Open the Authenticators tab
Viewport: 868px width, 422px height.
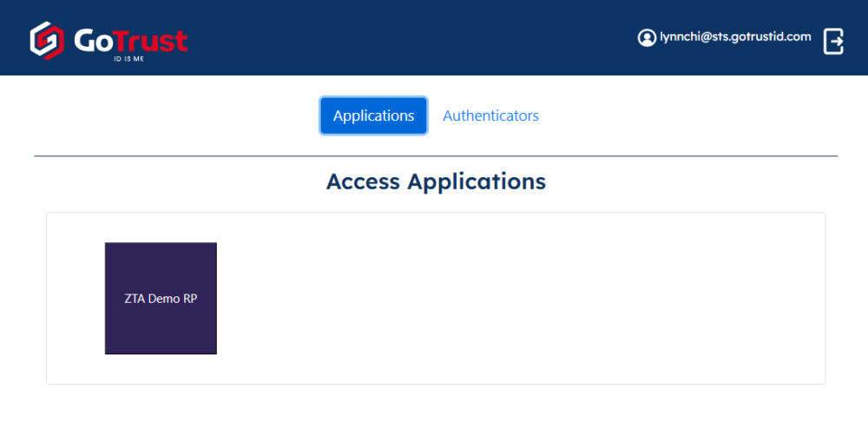coord(490,115)
